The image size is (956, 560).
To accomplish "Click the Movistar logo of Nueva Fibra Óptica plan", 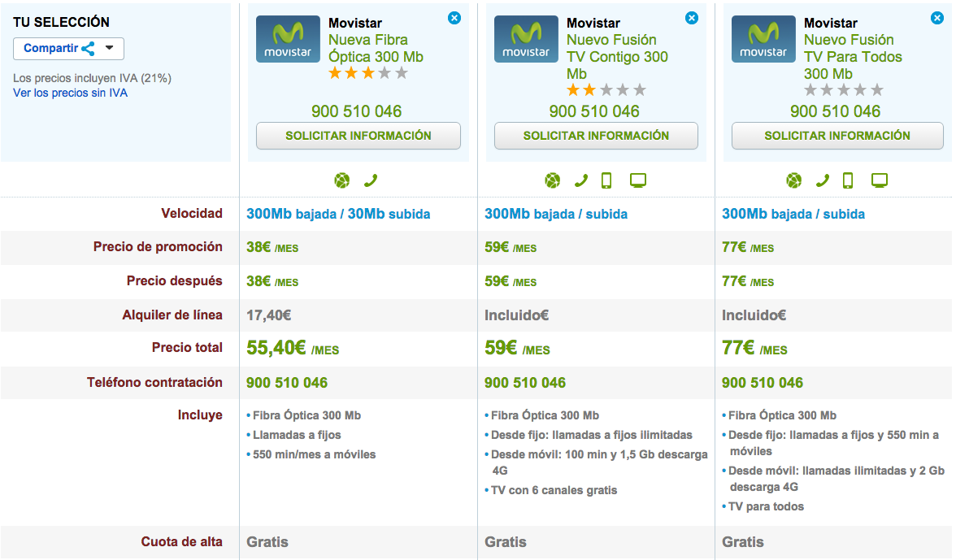I will click(x=288, y=39).
